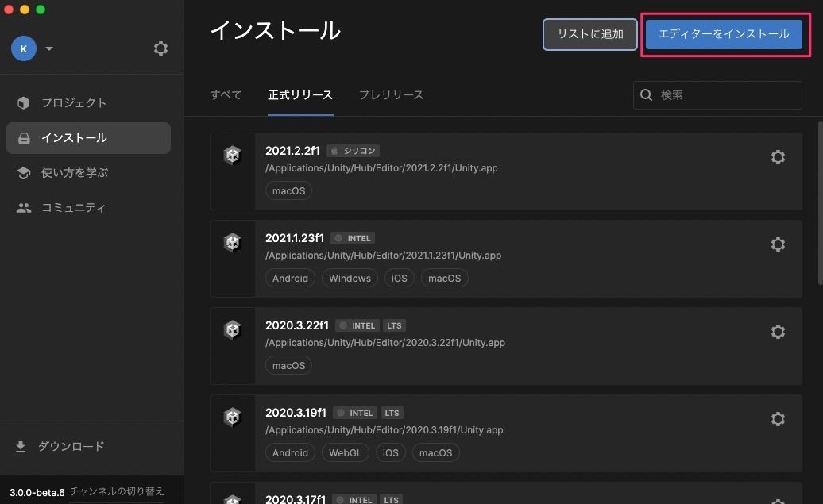Click iOS tag under 2021.1.23f1

click(400, 278)
